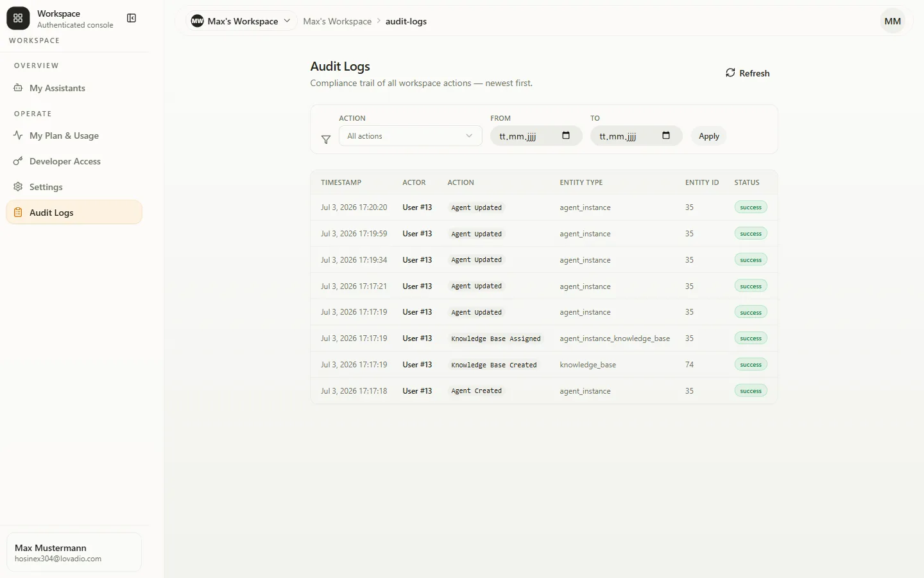The width and height of the screenshot is (924, 578).
Task: Open the FROM date calendar picker icon
Action: [x=566, y=136]
